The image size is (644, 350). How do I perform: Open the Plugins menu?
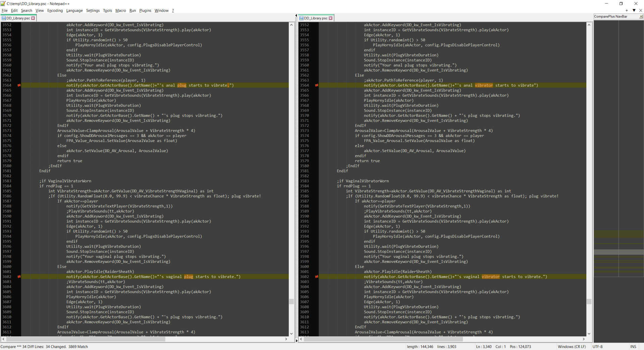(x=145, y=10)
